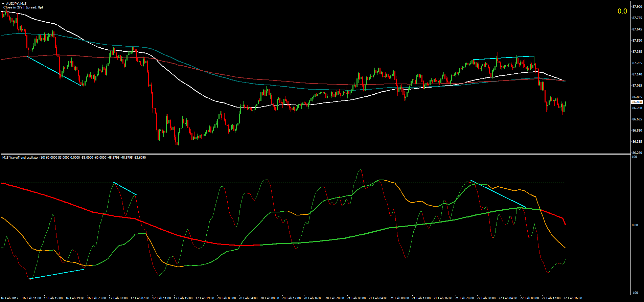Click the '20 Feb 00:00' time label

[x=226, y=298]
